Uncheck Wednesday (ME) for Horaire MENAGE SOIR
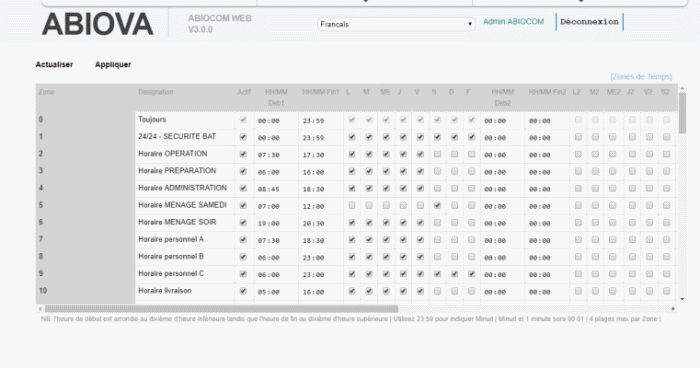The image size is (700, 368). tap(386, 222)
